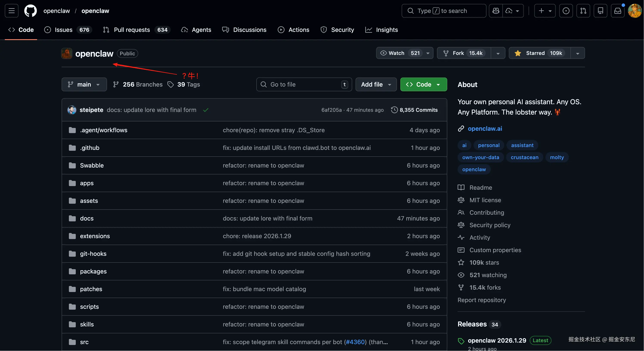Open the openclaw.ai website link
Viewport: 644px width, 351px height.
coord(485,129)
